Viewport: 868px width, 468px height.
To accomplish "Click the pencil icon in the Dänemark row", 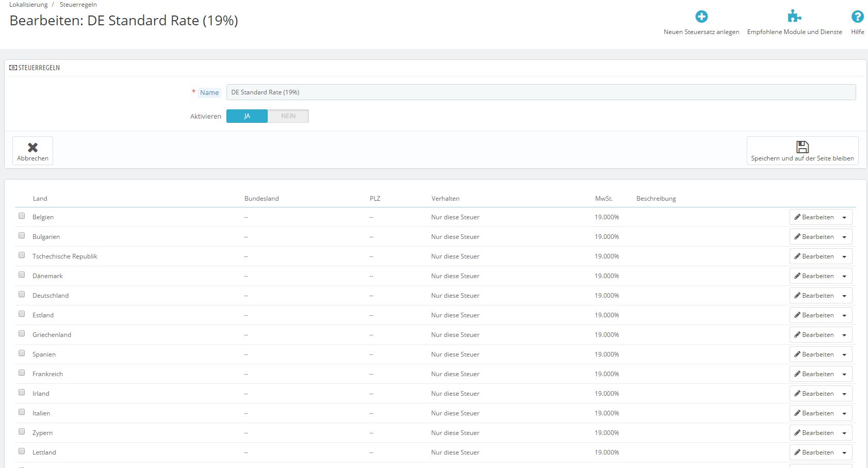I will click(797, 276).
